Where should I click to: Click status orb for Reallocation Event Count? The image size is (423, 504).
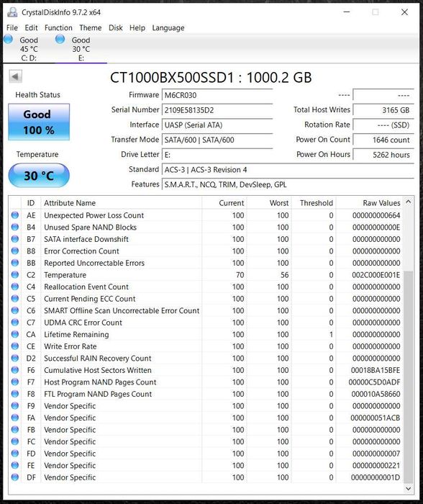[x=15, y=287]
